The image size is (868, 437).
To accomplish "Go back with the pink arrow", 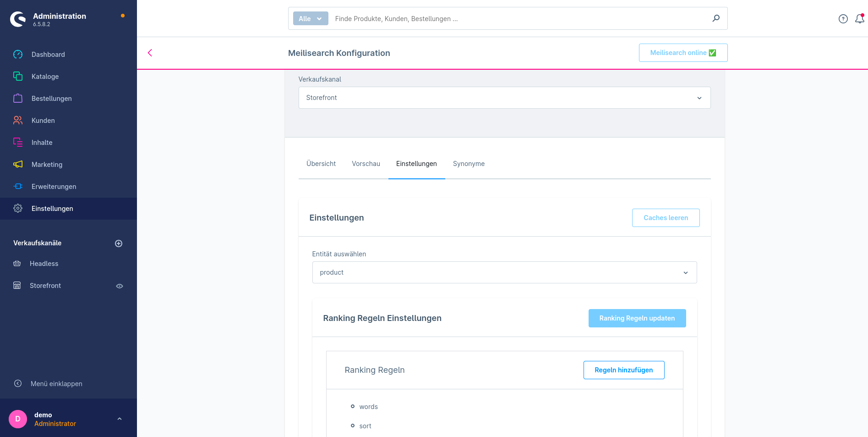I will click(150, 53).
